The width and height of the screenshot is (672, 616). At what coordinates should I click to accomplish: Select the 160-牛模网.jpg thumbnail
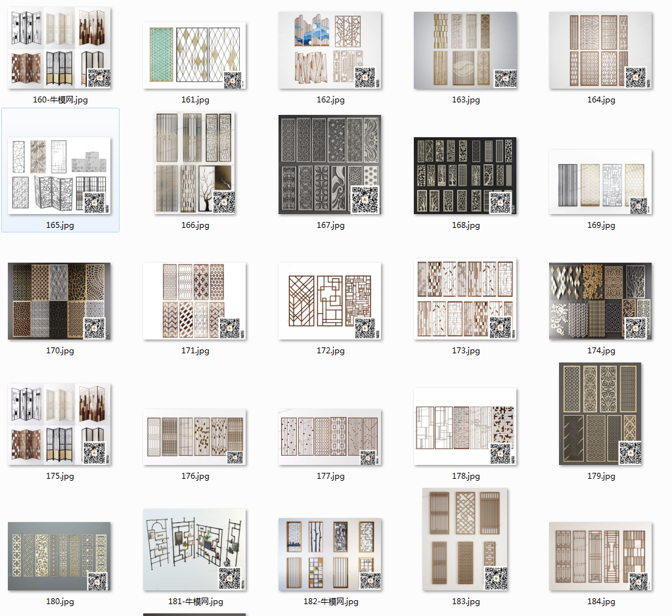60,49
